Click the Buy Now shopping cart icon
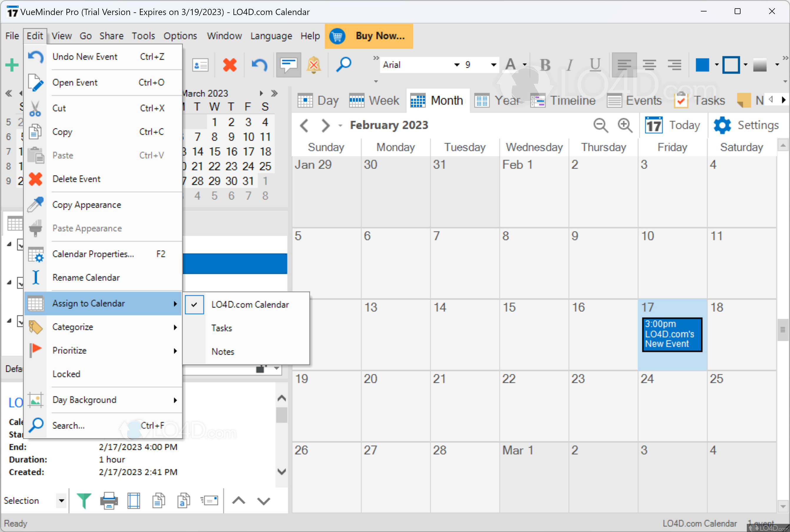 click(337, 36)
